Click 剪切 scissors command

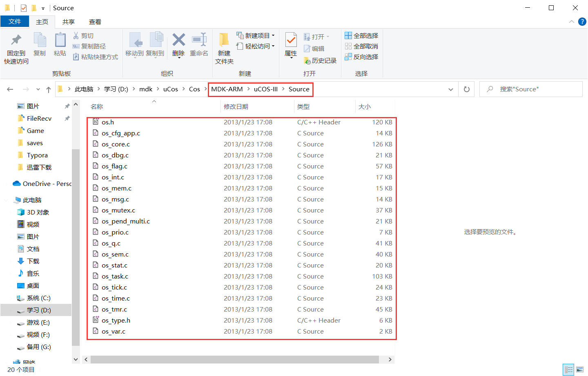84,36
